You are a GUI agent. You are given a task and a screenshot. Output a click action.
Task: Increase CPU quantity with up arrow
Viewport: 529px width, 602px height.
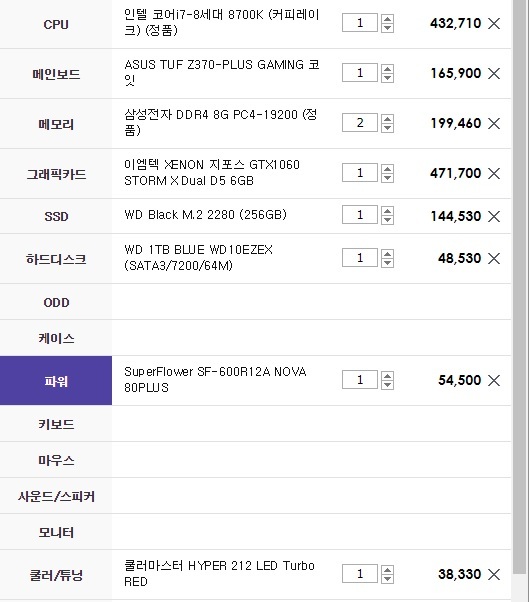(387, 19)
